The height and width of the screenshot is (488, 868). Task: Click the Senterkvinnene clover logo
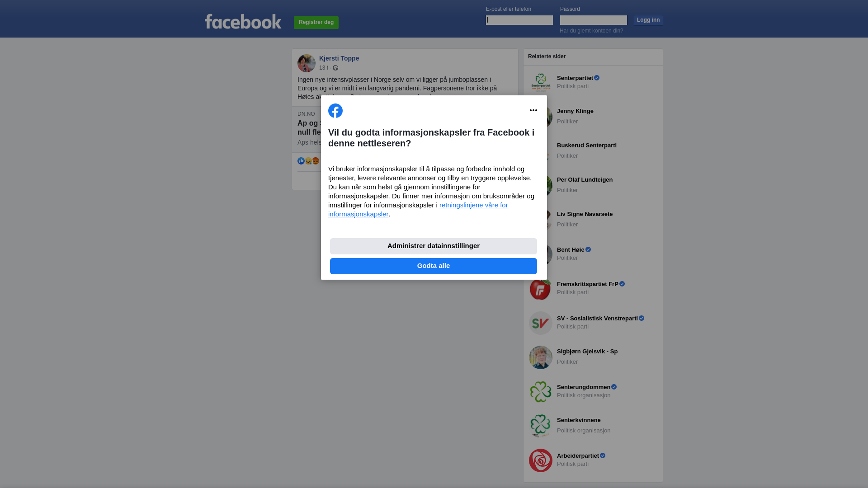click(541, 426)
